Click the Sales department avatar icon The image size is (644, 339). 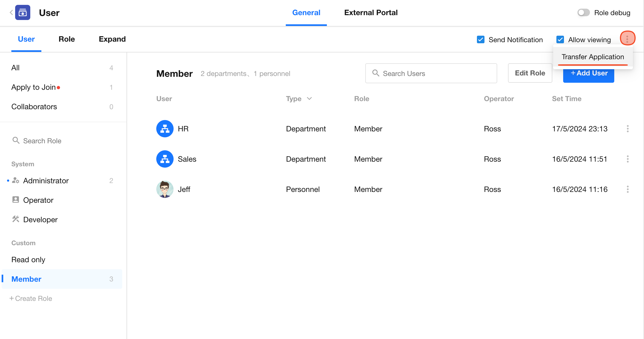click(165, 159)
